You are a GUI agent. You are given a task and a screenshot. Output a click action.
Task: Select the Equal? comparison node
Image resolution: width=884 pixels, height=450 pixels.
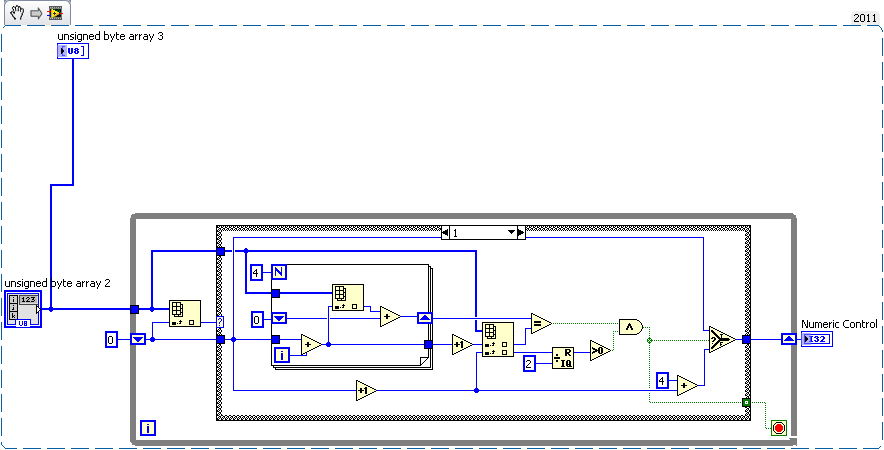pos(541,323)
